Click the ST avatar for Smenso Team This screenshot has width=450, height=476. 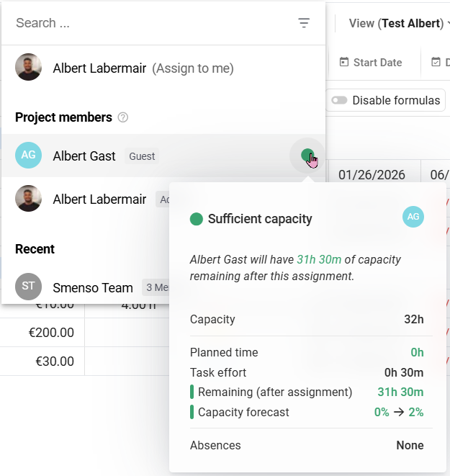(x=29, y=287)
